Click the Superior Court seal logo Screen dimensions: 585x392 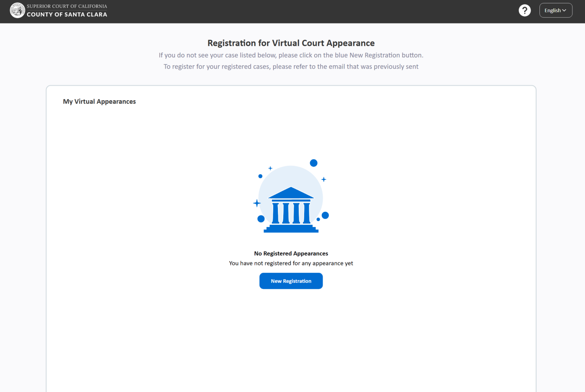tap(17, 10)
